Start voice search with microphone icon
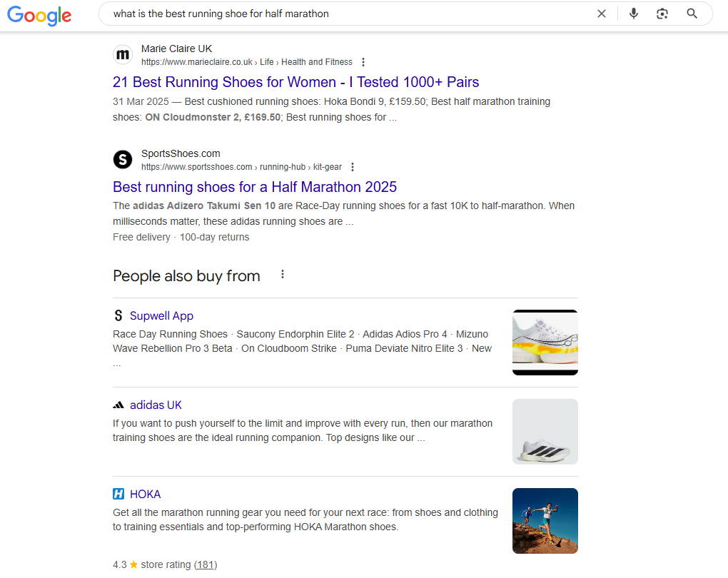The image size is (728, 578). tap(633, 14)
